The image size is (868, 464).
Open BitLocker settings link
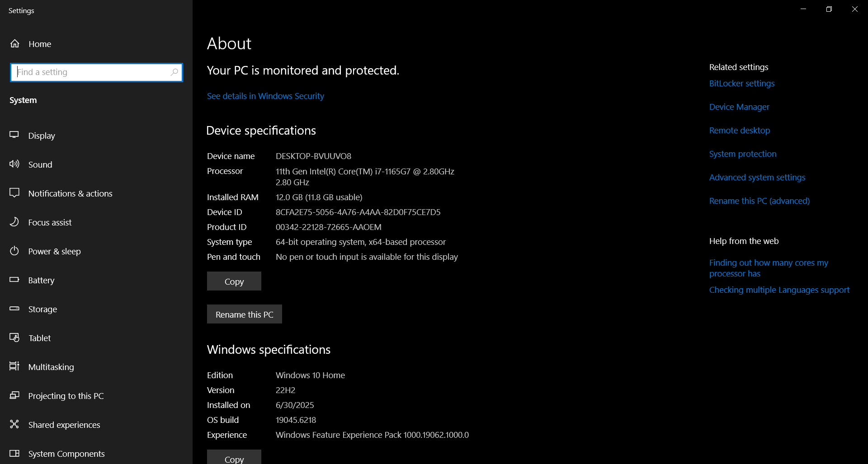pyautogui.click(x=742, y=84)
